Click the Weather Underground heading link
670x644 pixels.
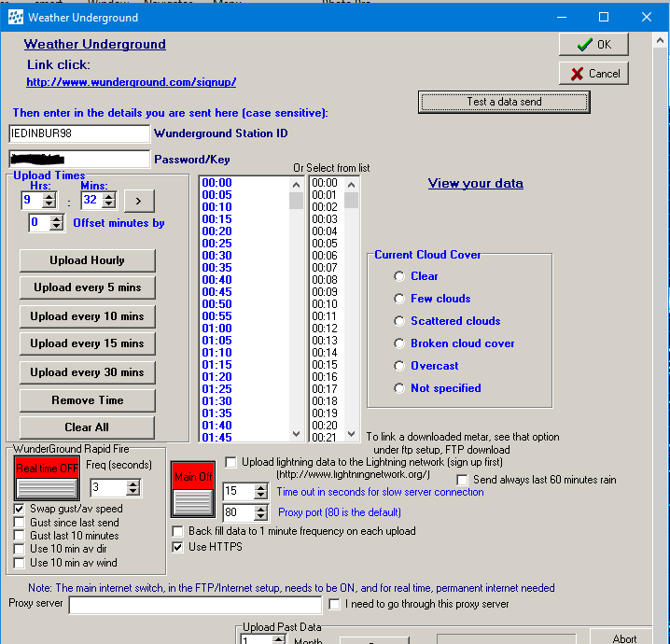(x=95, y=44)
